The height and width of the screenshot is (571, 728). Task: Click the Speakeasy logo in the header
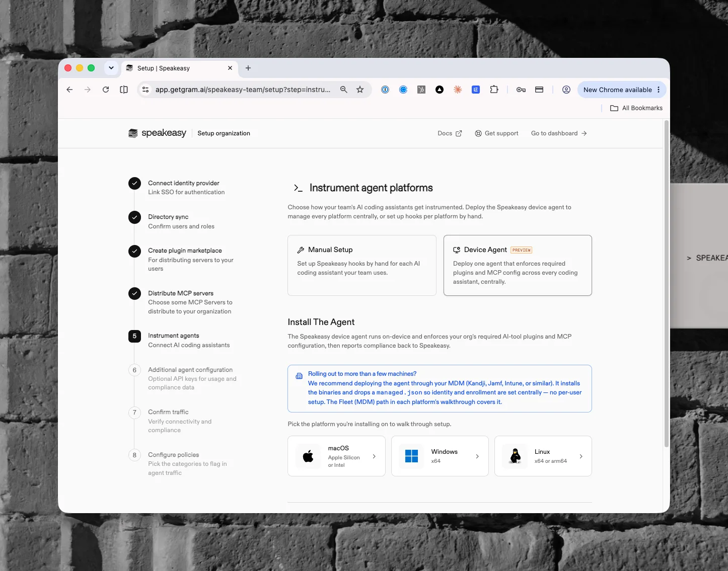[157, 133]
